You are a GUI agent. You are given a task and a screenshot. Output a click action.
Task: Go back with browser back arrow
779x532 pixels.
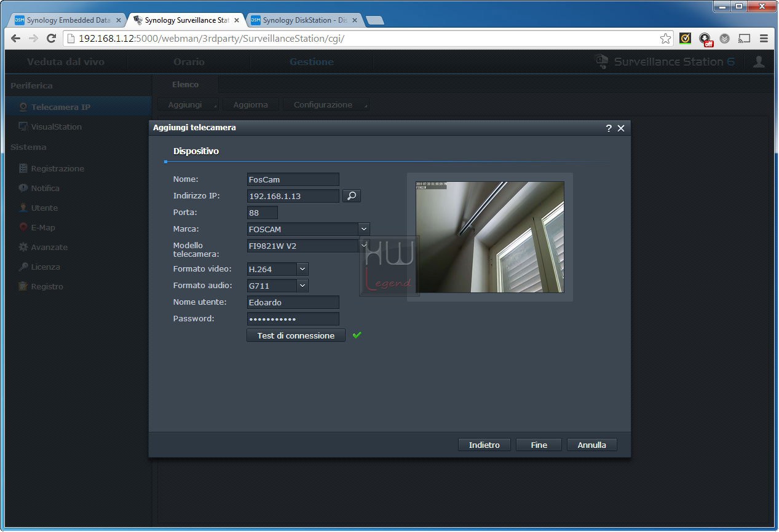16,38
